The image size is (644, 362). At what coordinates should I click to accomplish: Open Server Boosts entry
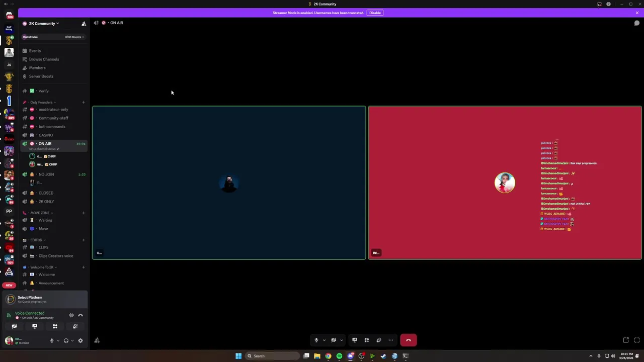53,76
